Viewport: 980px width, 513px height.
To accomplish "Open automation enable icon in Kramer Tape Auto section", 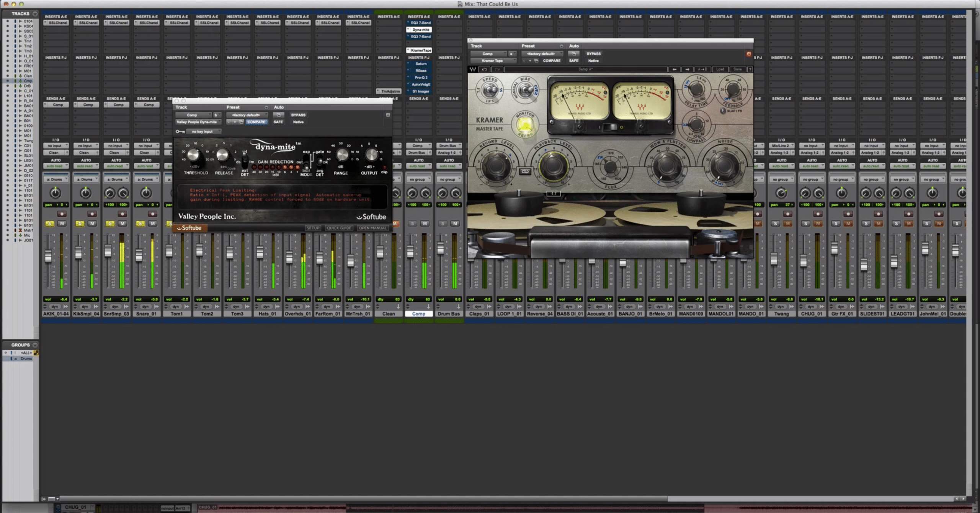I will click(x=573, y=54).
